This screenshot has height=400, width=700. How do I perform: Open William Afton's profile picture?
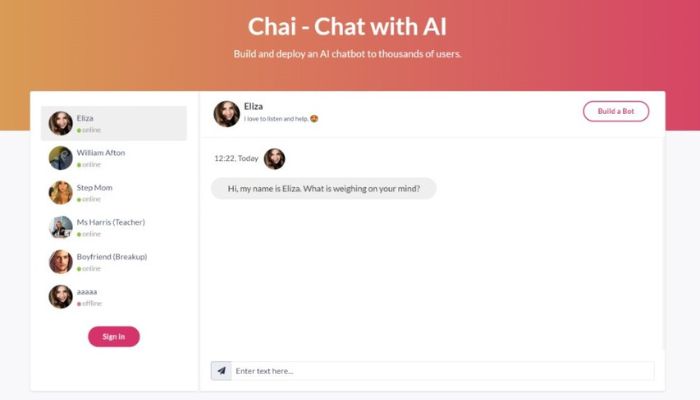coord(61,158)
